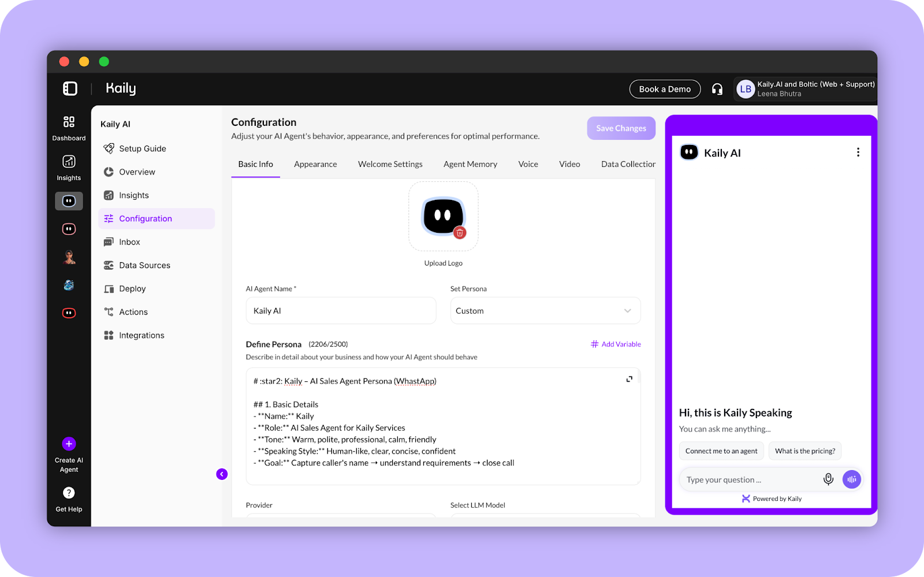Switch to the Video tab

pyautogui.click(x=569, y=164)
